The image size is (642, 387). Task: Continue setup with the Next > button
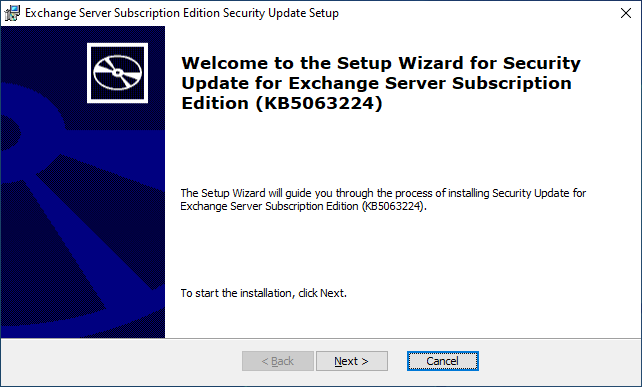352,361
